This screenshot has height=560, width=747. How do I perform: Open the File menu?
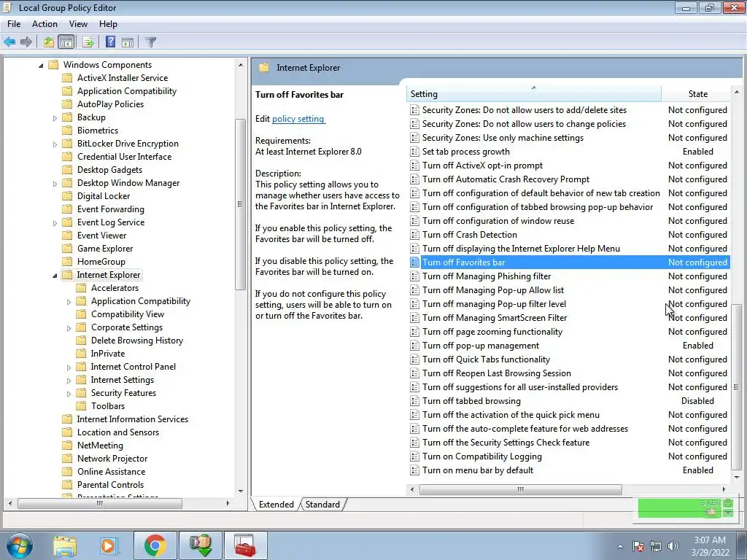(x=14, y=24)
